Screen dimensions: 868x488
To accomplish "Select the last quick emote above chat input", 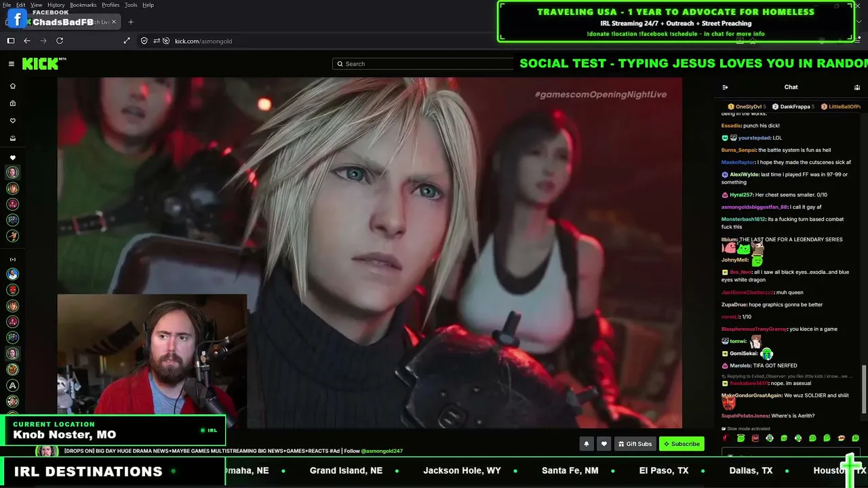I will pos(856,438).
